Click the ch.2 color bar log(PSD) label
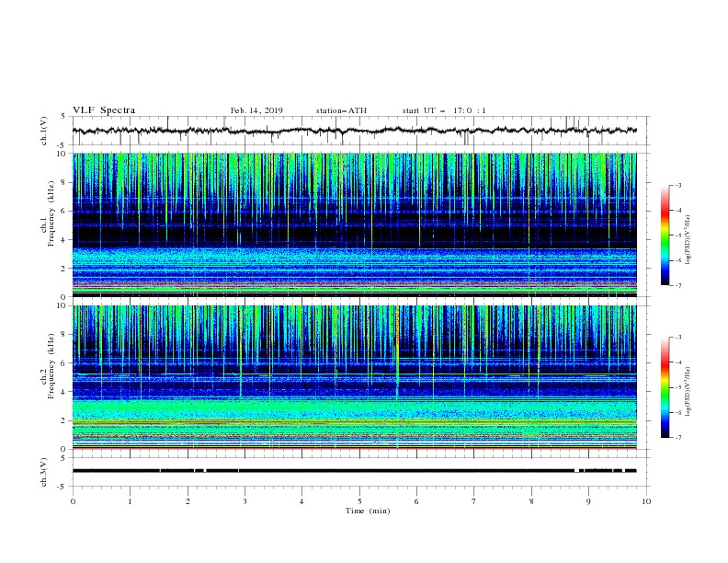 688,392
